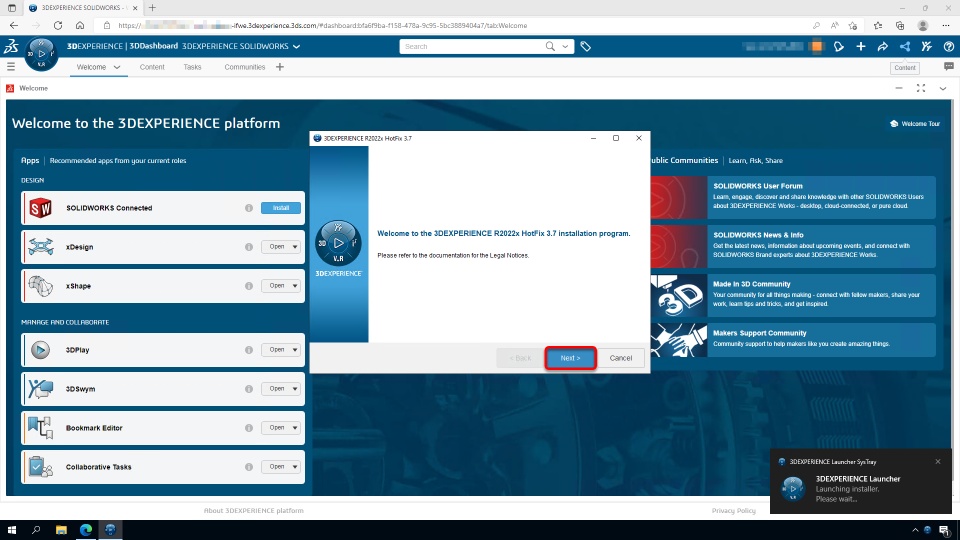Viewport: 960px width, 540px height.
Task: Open About 3DEXPERIENCE platform link
Action: (x=253, y=511)
